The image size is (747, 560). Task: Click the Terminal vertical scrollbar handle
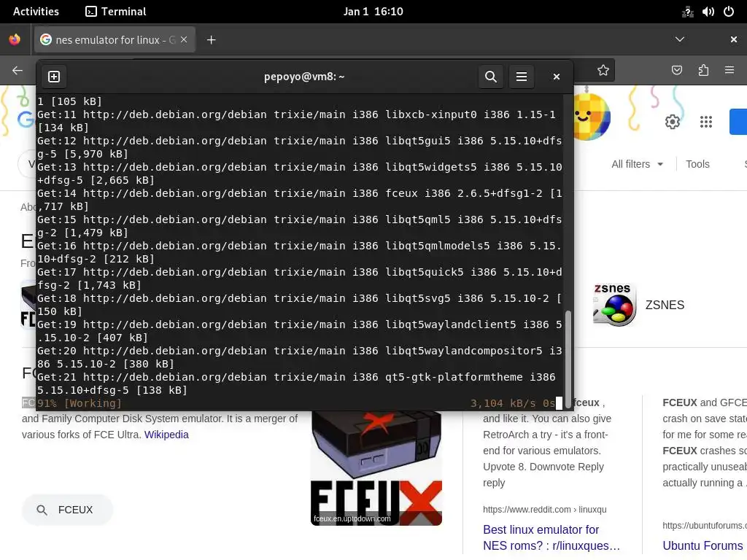click(x=568, y=358)
